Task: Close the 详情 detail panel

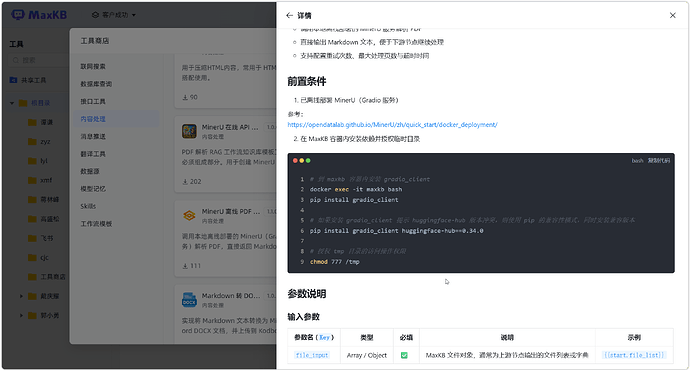Action: pos(672,15)
